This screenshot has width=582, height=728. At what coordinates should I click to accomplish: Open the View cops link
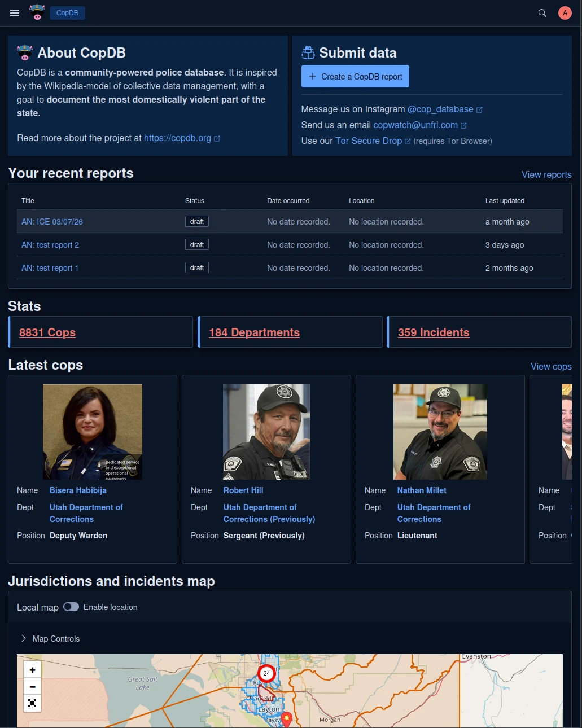[550, 367]
